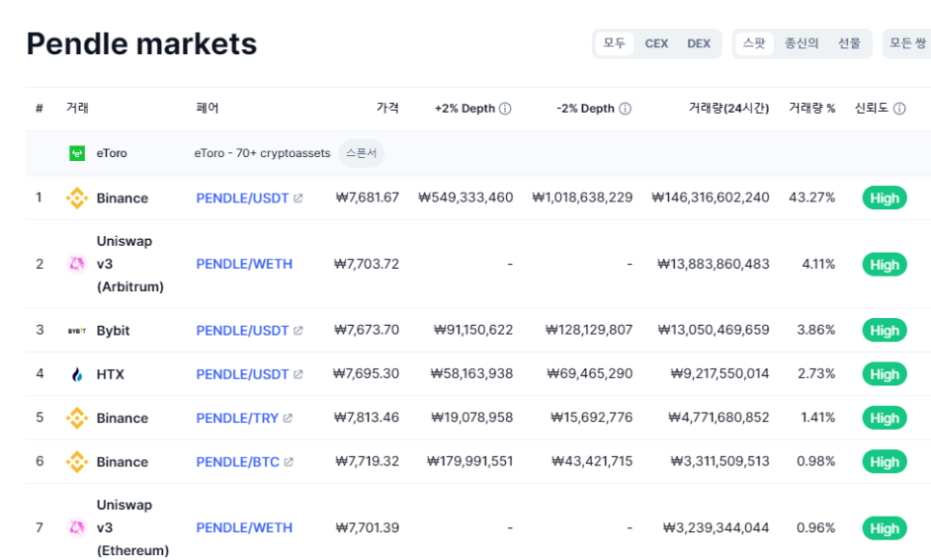Viewport: 931px width, 560px height.
Task: Click depth value ₩549,333,460
Action: pos(465,198)
